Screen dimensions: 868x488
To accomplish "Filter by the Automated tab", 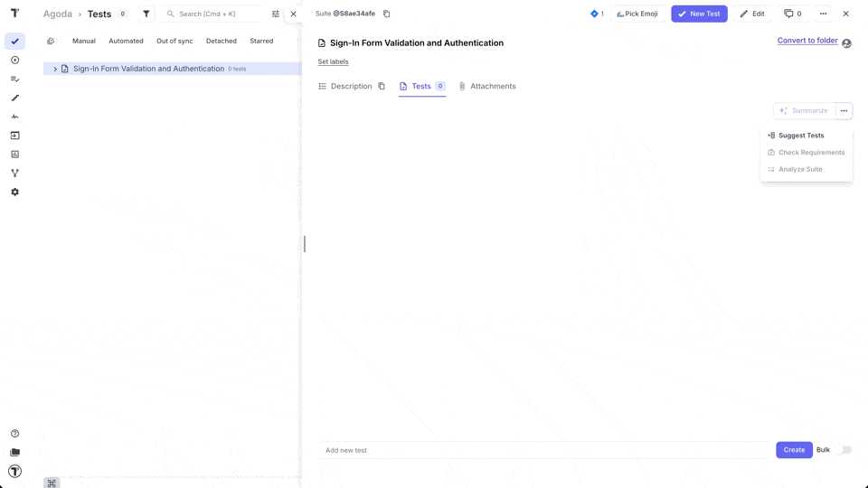I will pyautogui.click(x=126, y=41).
